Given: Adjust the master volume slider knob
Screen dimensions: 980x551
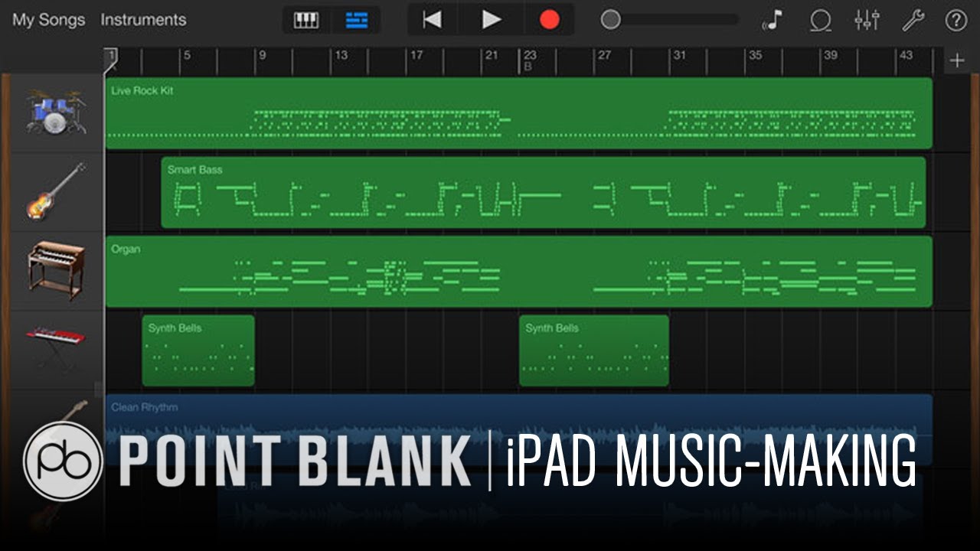Looking at the screenshot, I should (610, 20).
